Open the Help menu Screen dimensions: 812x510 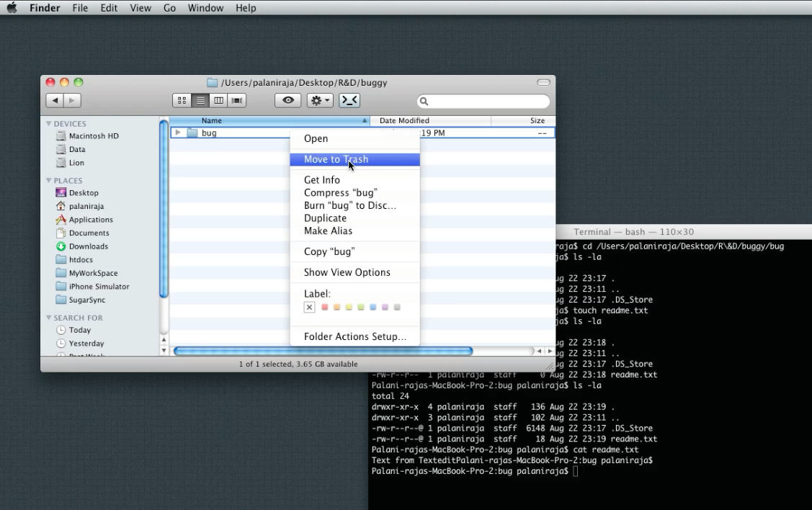246,8
